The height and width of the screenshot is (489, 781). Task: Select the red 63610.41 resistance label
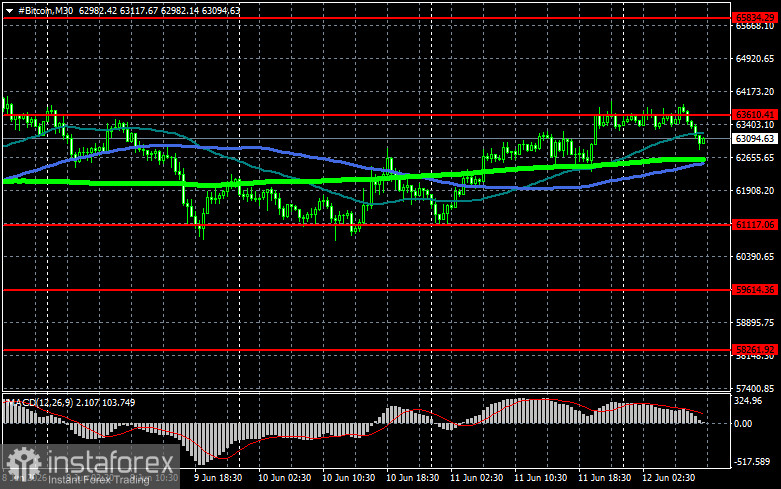pos(755,115)
